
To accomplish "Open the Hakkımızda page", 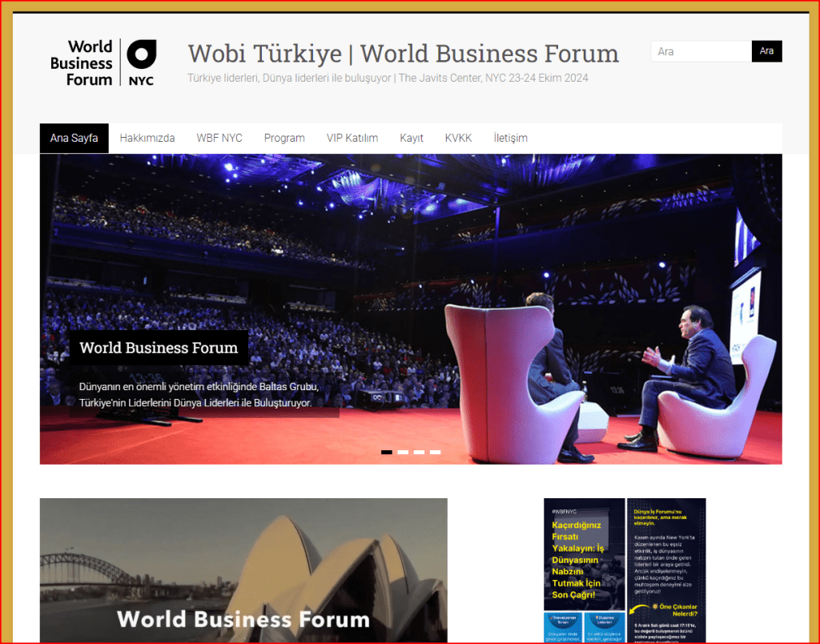I will pos(147,138).
